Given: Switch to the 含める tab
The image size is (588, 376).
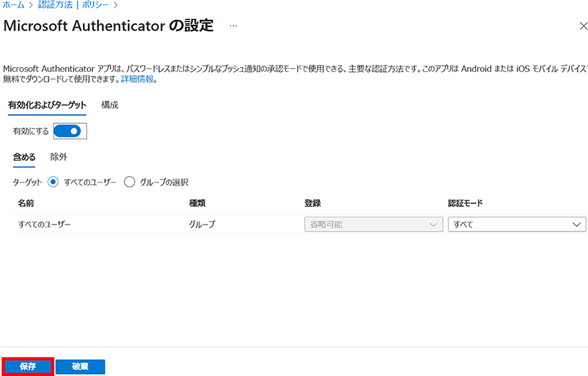Looking at the screenshot, I should click(24, 158).
